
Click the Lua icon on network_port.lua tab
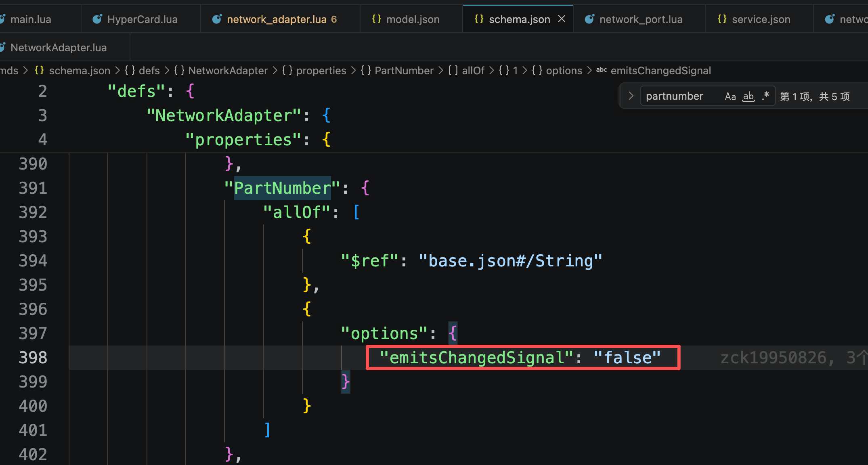589,19
